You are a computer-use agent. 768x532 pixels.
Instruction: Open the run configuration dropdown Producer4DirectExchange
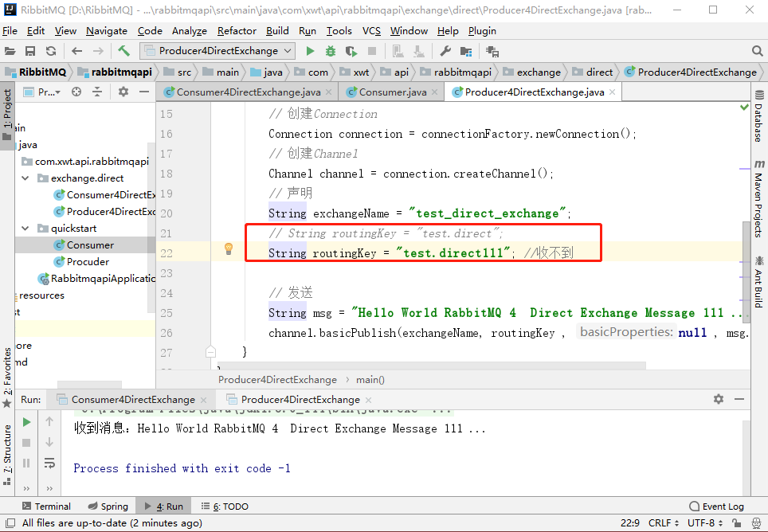[x=217, y=51]
